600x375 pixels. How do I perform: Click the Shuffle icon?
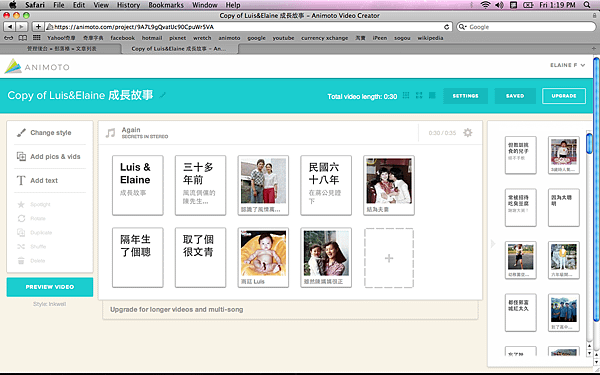21,246
